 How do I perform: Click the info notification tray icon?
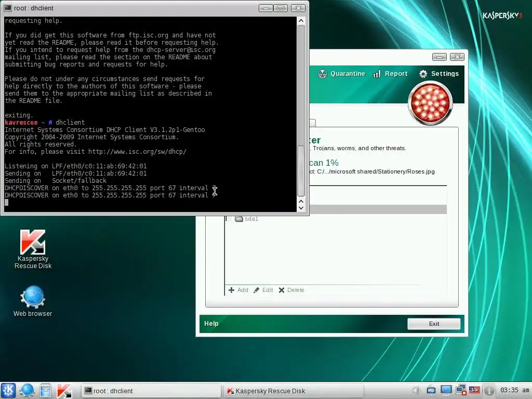pyautogui.click(x=488, y=391)
